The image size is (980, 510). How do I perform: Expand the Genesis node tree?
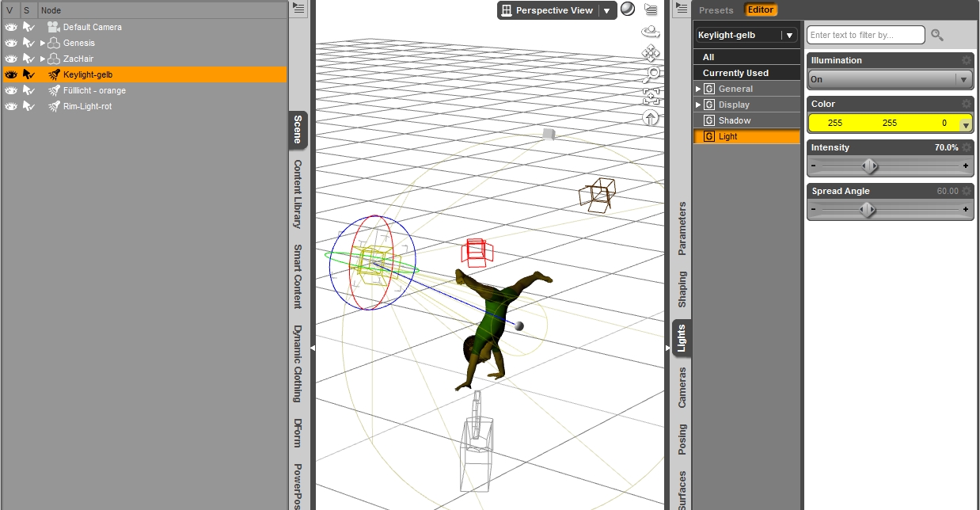[x=43, y=43]
